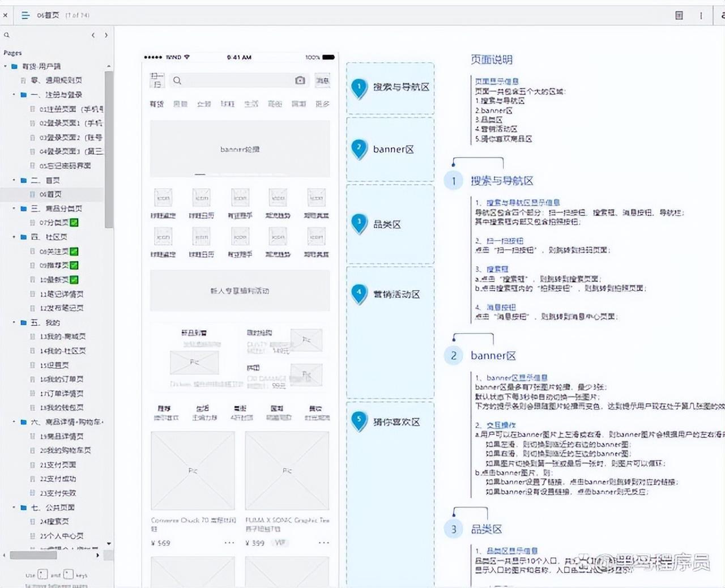Open page 01注册页面
The image size is (725, 588).
pyautogui.click(x=71, y=109)
